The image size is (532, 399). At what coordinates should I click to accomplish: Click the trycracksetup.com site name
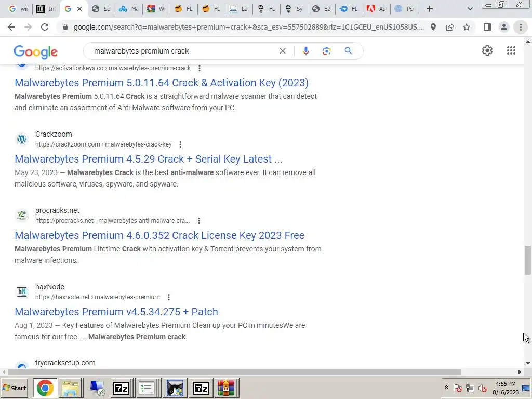65,363
